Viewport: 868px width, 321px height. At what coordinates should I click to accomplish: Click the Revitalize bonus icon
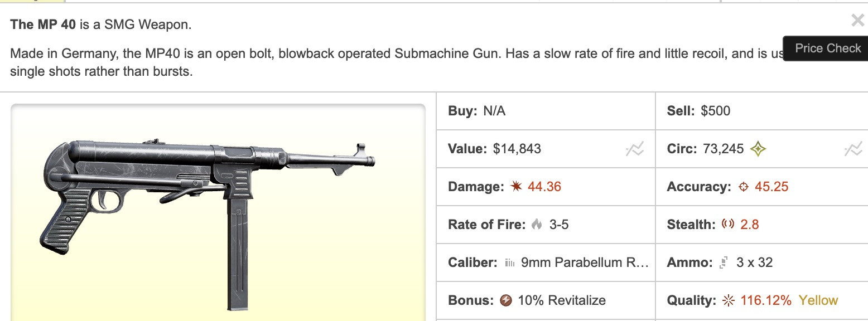pyautogui.click(x=506, y=300)
